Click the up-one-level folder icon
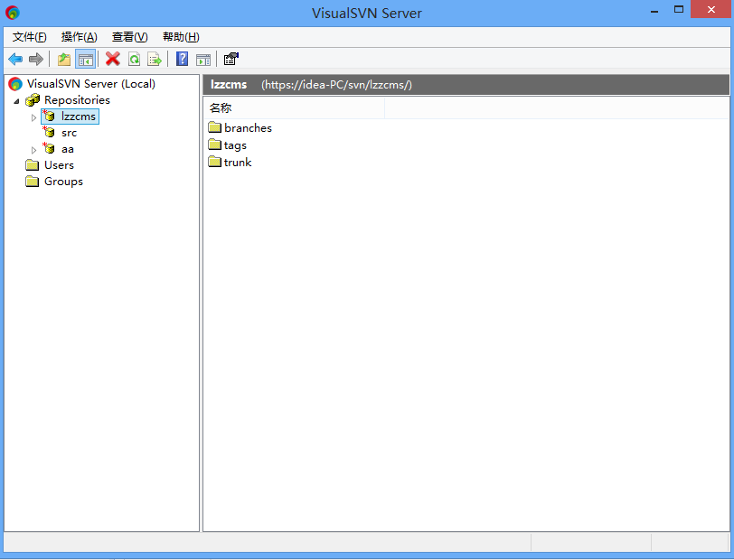This screenshot has width=734, height=560. [63, 59]
